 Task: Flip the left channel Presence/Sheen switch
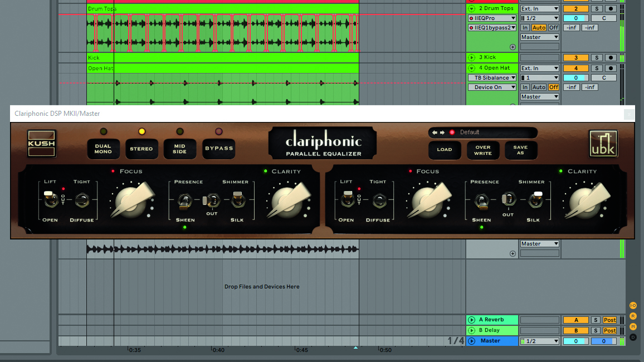click(x=184, y=200)
